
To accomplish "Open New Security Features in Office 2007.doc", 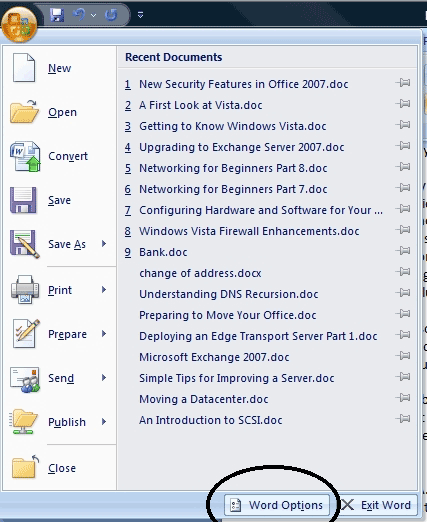I will click(x=244, y=84).
